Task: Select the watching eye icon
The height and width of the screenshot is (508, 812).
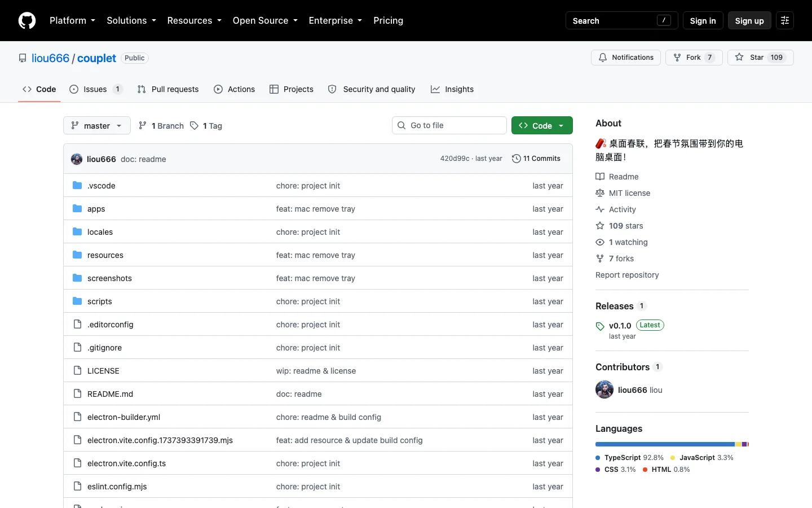Action: coord(600,242)
